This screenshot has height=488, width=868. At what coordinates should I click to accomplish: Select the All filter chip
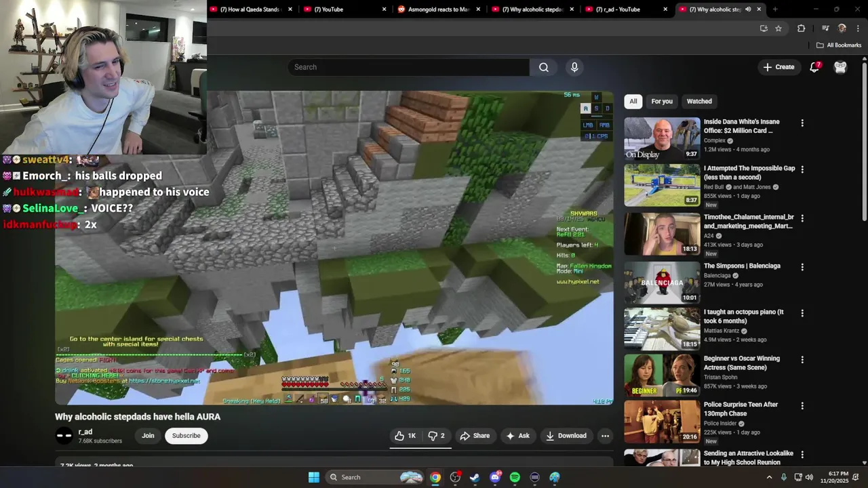(x=633, y=102)
